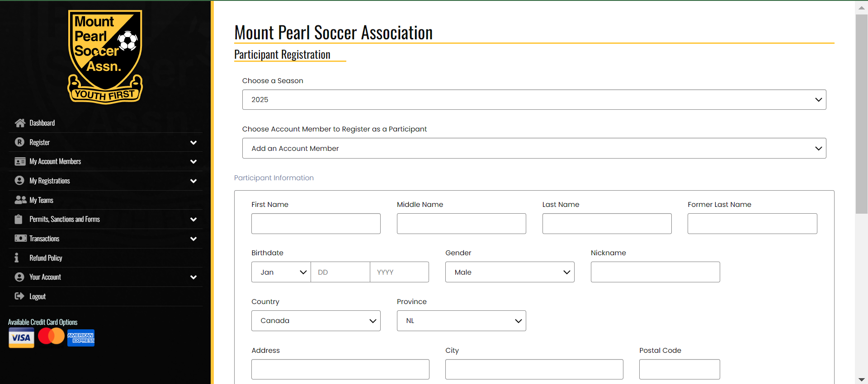Click the Transactions money icon
The image size is (868, 384).
point(20,238)
